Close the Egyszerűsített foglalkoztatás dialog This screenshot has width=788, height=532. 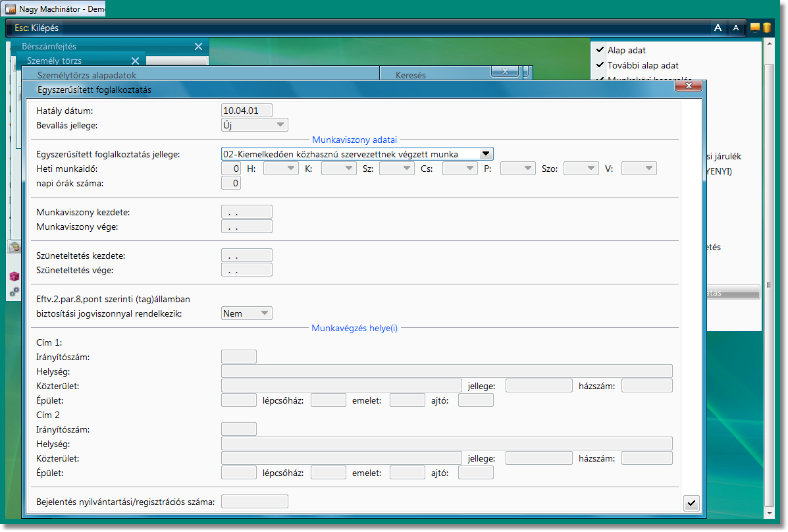[689, 86]
